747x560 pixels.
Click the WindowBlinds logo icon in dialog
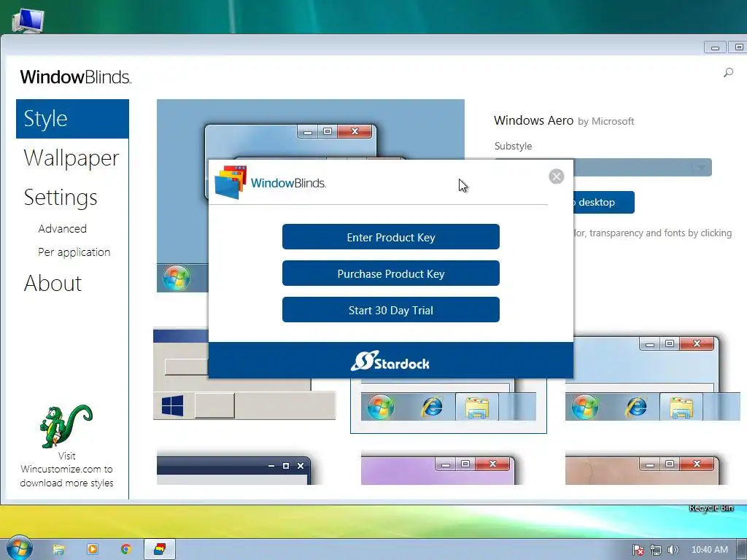(x=231, y=182)
